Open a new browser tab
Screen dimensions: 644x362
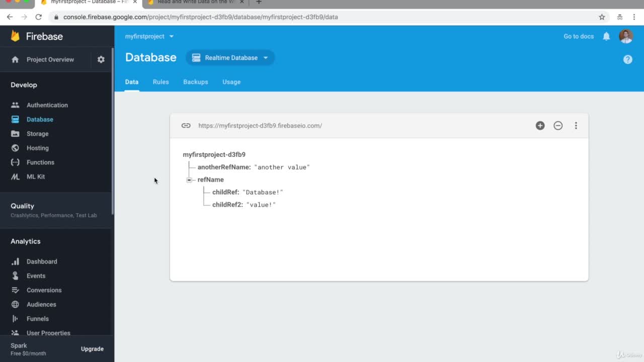pyautogui.click(x=259, y=2)
